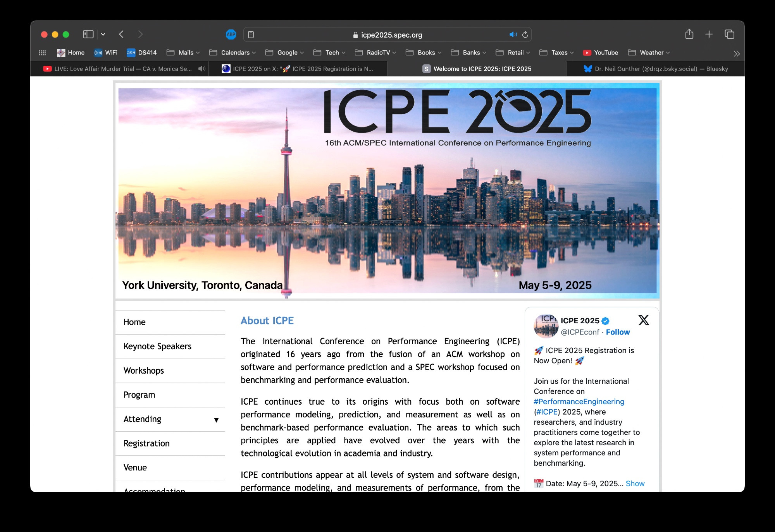Show the Reader view icon
The image size is (775, 532).
[251, 35]
